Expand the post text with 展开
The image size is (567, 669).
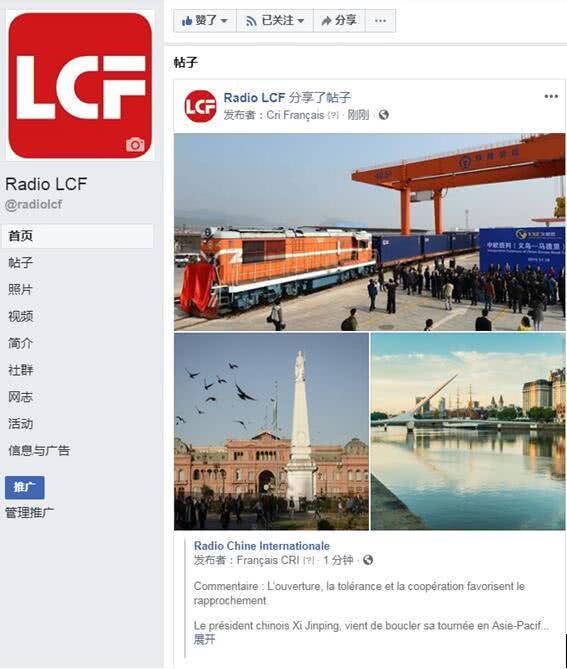[204, 639]
